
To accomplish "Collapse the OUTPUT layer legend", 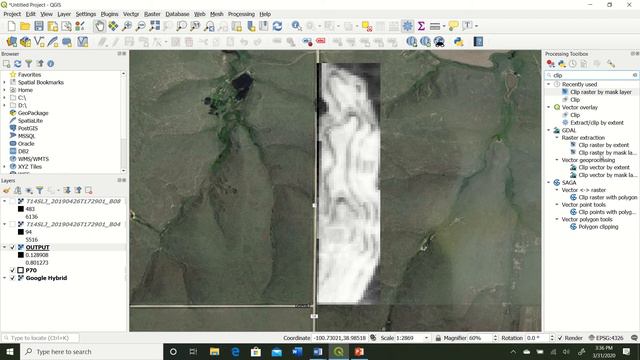I will [x=4, y=247].
